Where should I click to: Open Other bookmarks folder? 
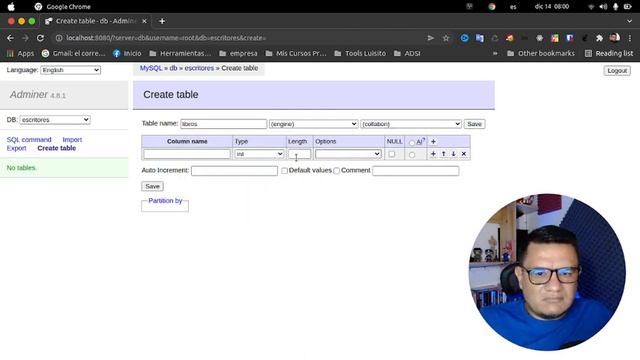click(541, 53)
